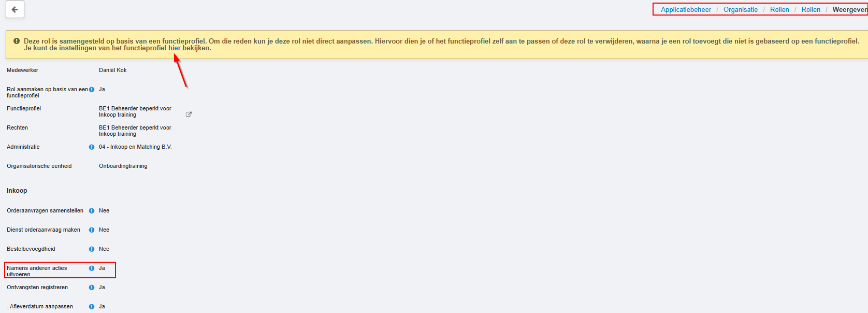Select the Weergeven breadcrumb item
The height and width of the screenshot is (313, 868).
[x=850, y=10]
